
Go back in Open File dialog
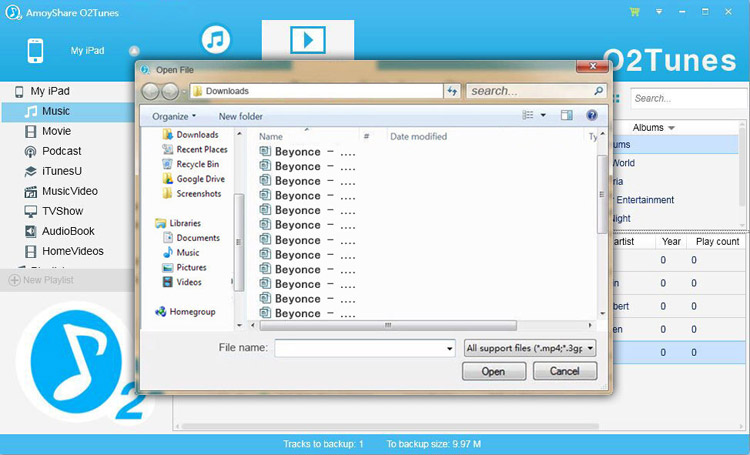tap(151, 91)
